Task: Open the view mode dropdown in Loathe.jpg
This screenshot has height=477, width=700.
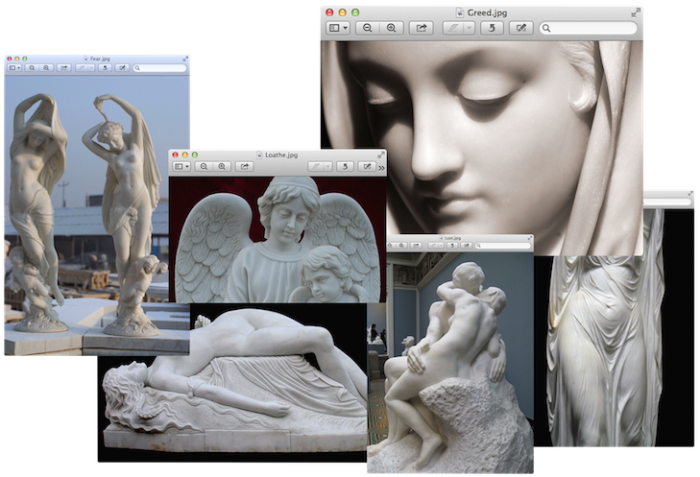Action: coord(180,167)
